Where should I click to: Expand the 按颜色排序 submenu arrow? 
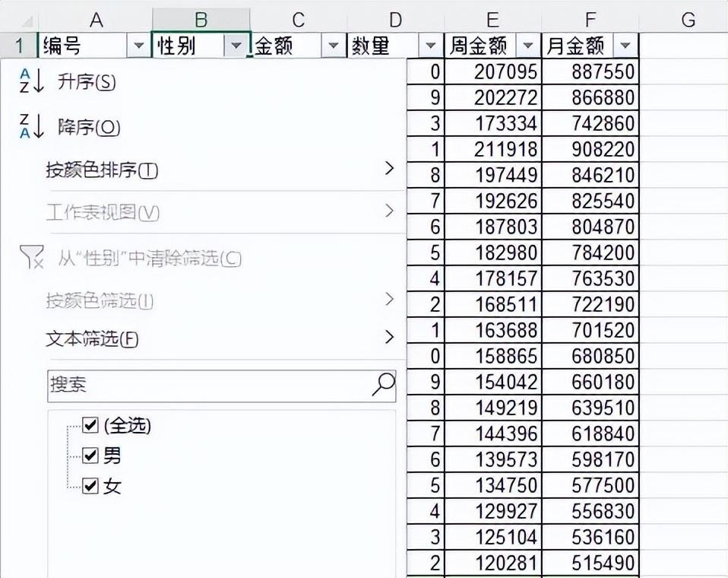point(390,168)
